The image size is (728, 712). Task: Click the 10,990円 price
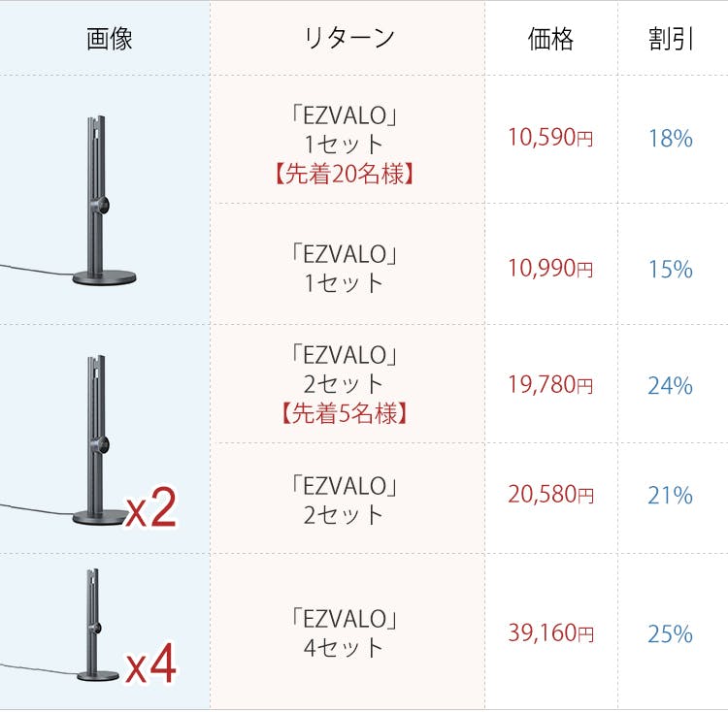point(550,269)
